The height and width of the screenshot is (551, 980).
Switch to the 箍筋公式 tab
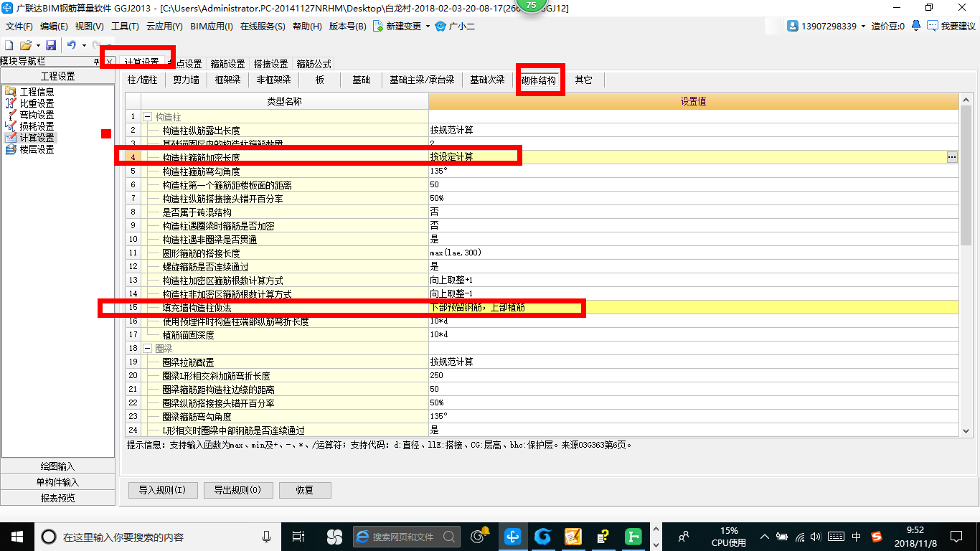click(x=314, y=64)
